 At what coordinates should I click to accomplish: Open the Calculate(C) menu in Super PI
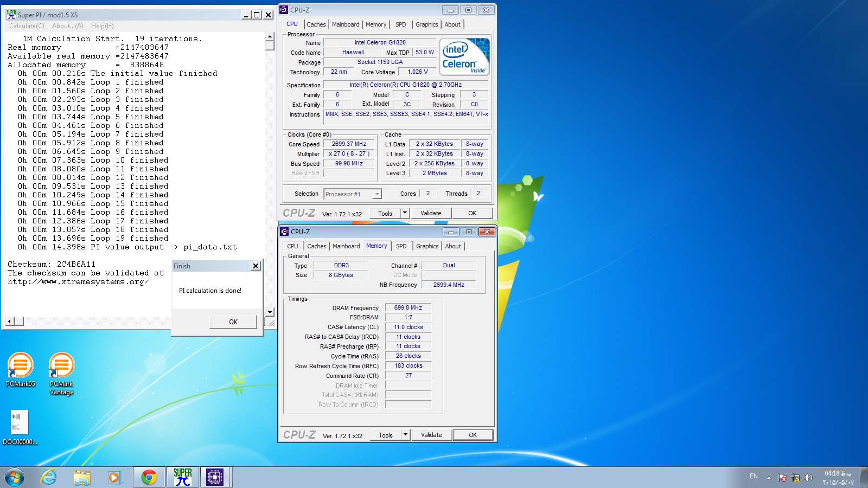[x=27, y=26]
